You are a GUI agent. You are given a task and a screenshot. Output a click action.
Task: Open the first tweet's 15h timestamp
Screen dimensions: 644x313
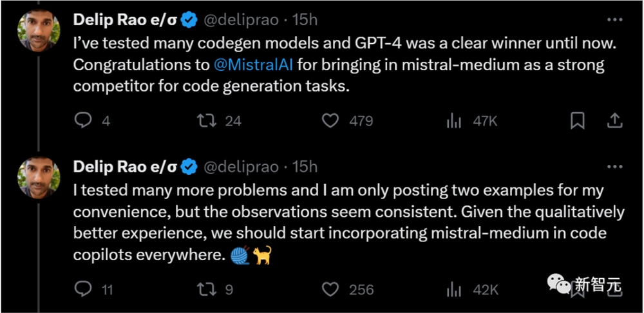305,20
